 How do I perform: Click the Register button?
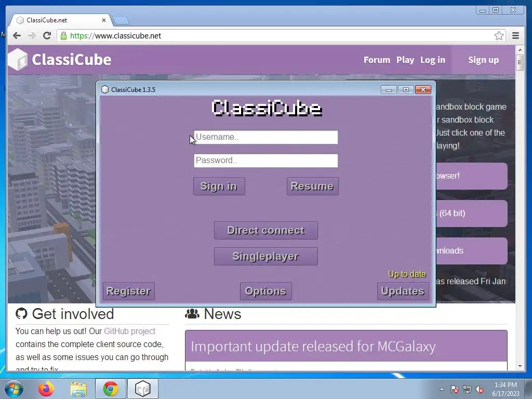click(129, 291)
